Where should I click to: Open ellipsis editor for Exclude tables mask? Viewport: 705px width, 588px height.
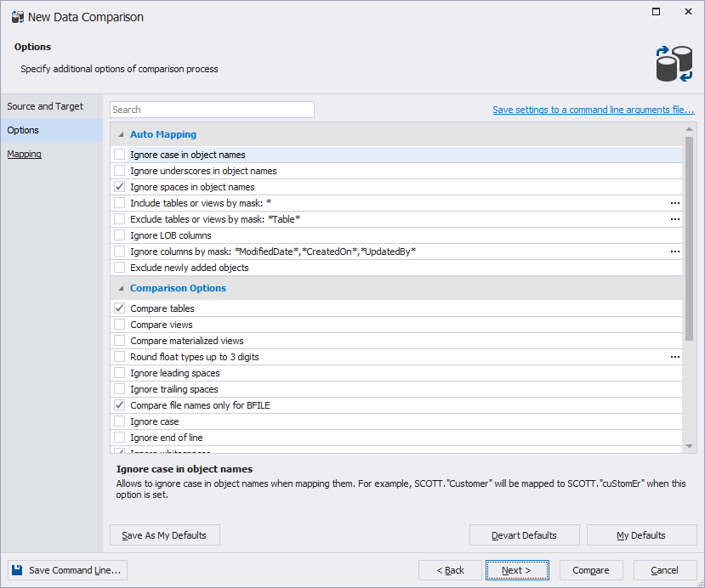coord(674,219)
